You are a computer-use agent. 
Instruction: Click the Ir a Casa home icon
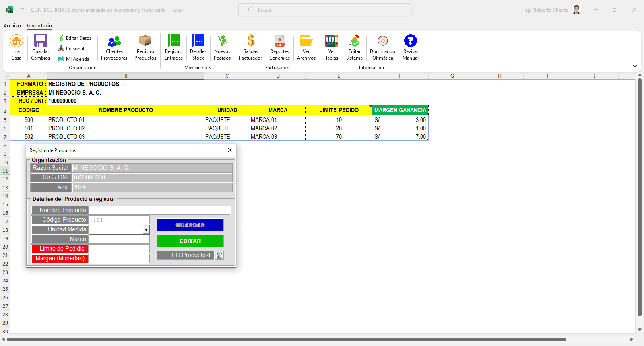(17, 41)
